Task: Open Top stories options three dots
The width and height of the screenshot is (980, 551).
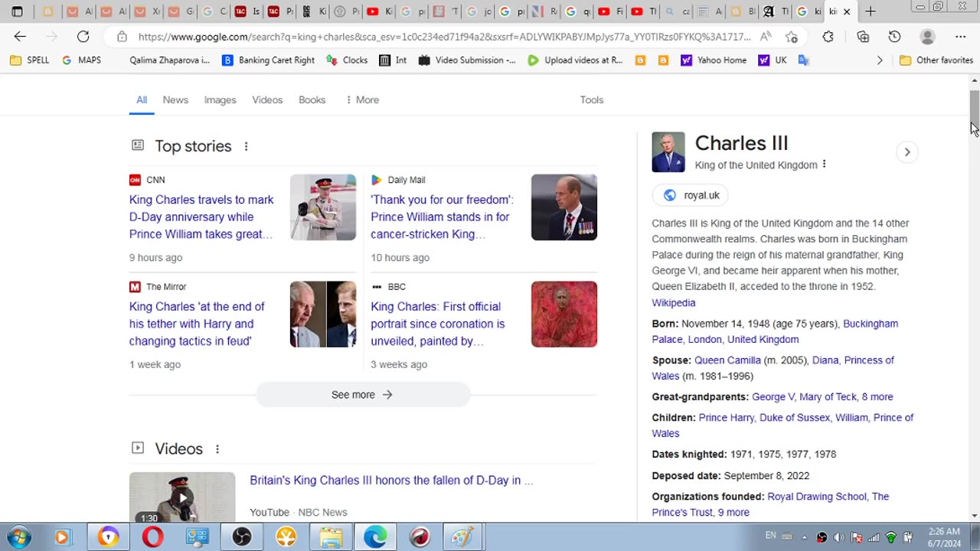Action: tap(246, 146)
